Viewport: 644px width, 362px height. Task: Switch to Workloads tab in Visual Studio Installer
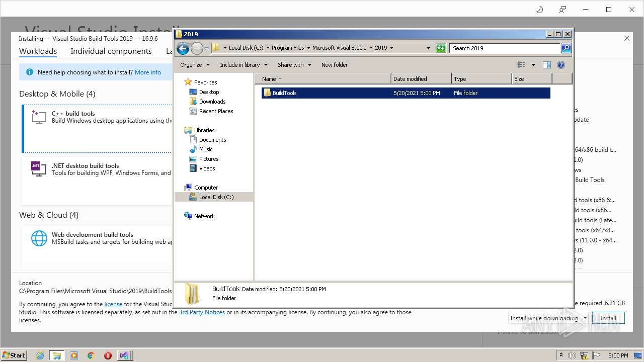38,51
